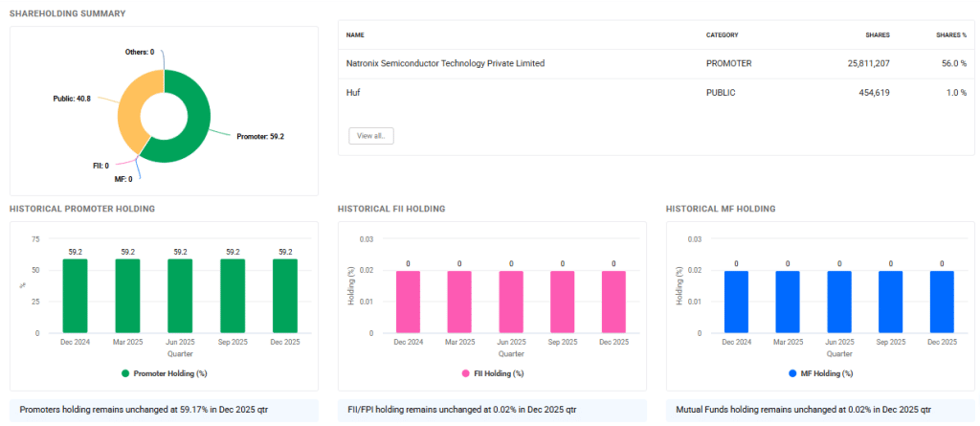Click the Sep 2025 blue MF bar
Viewport: 980px width, 426px height.
[x=890, y=302]
